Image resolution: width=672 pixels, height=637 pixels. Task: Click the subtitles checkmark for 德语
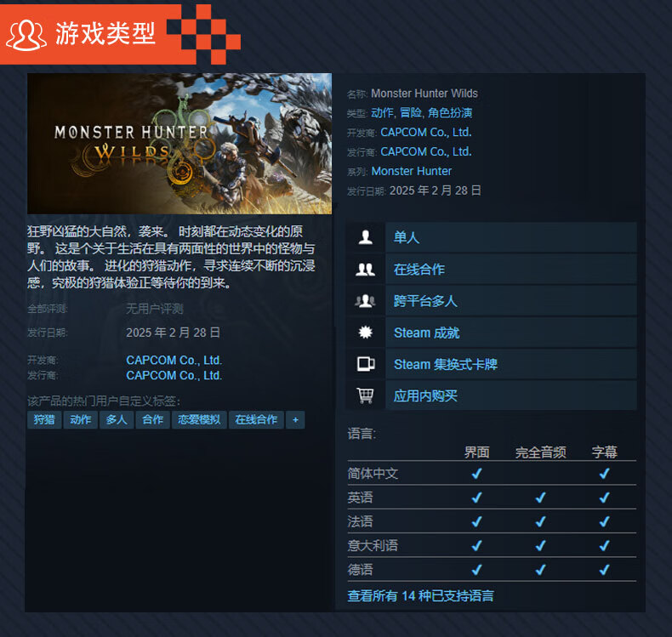coord(604,569)
